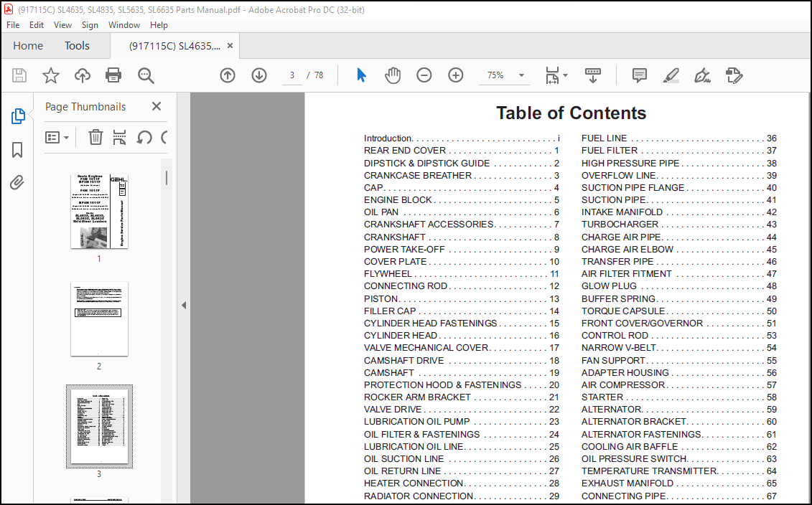Open the Bookmarks panel icon
Viewport: 812px width, 505px height.
tap(17, 150)
